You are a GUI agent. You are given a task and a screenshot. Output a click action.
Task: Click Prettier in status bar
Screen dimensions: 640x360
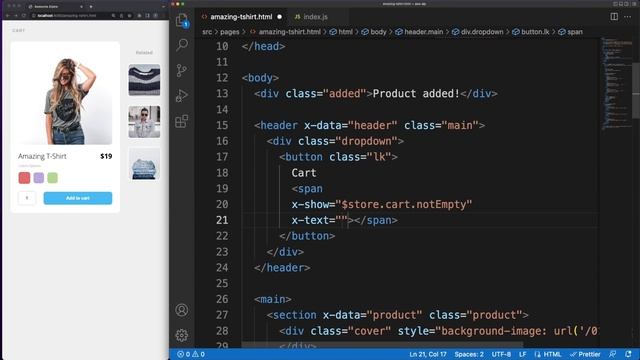pos(585,354)
